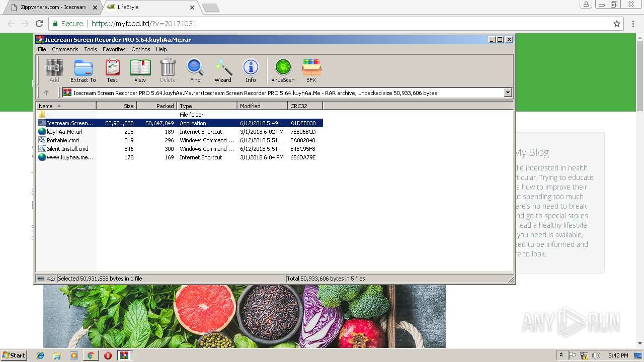644x362 pixels.
Task: Select the Portable.cmd file
Action: coord(180,140)
